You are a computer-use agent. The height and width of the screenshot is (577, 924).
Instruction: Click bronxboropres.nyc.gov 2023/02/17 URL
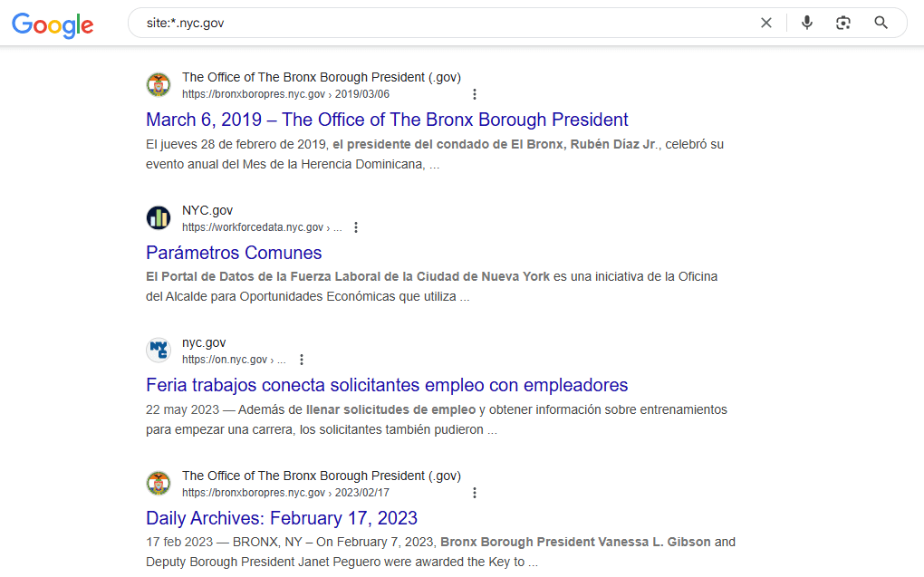click(285, 493)
